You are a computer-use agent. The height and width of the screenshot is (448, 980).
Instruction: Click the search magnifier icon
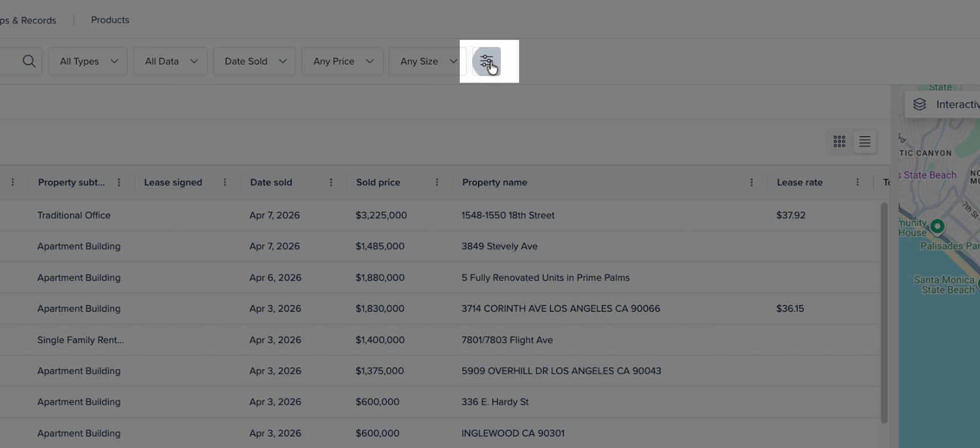[29, 61]
